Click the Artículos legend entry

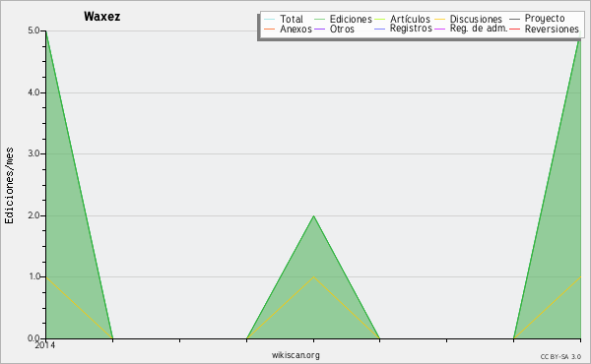coord(402,19)
